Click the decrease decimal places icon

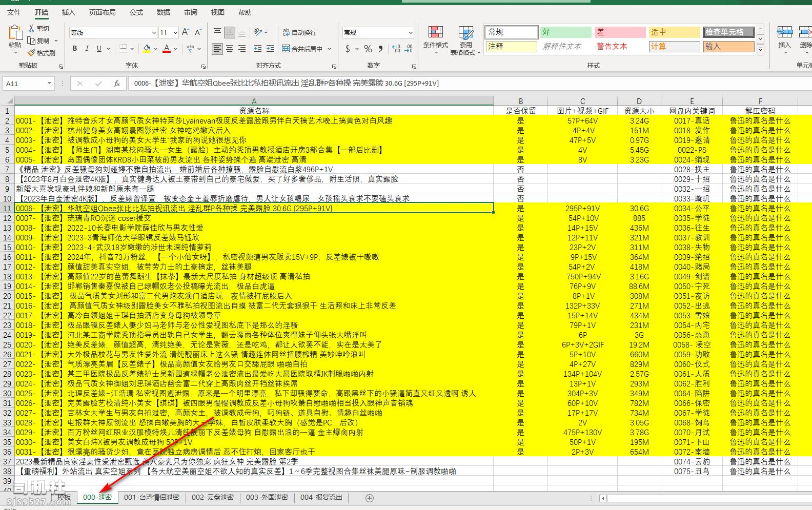coord(409,49)
